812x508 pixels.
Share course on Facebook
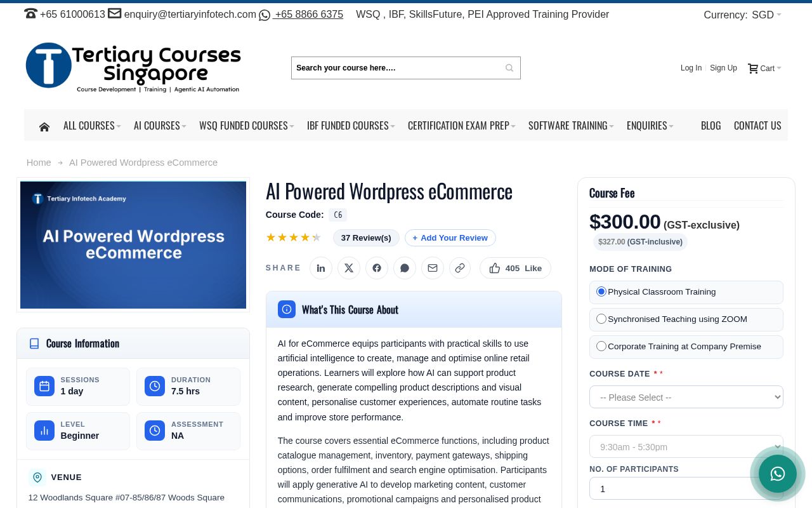377,268
